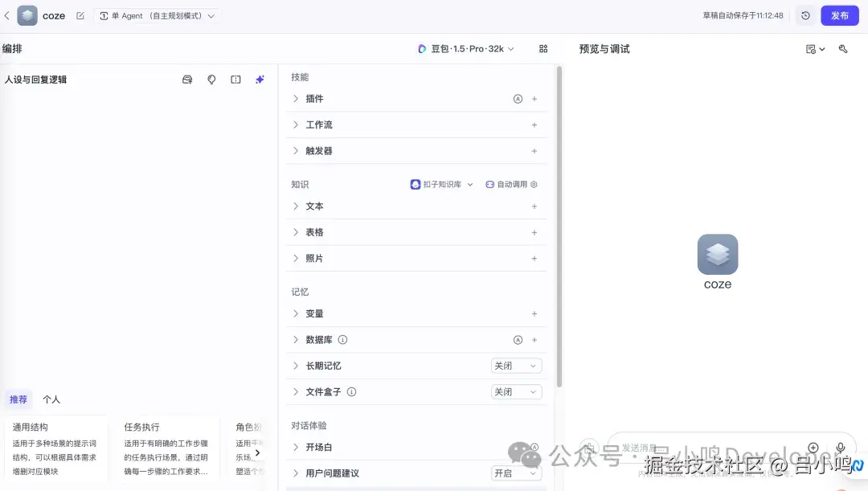Add table knowledge with the 表格 plus

pyautogui.click(x=534, y=232)
